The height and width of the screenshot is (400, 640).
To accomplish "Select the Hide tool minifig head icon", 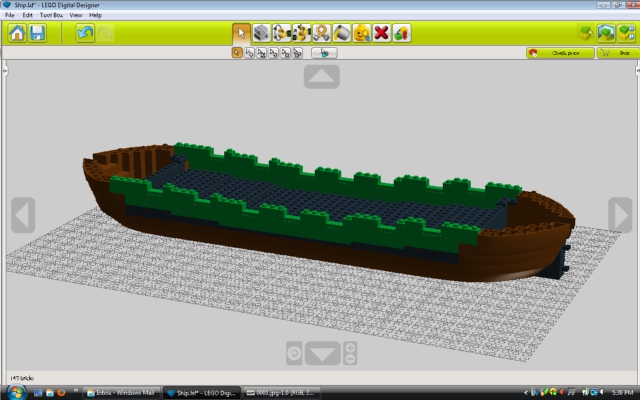I will (x=362, y=33).
